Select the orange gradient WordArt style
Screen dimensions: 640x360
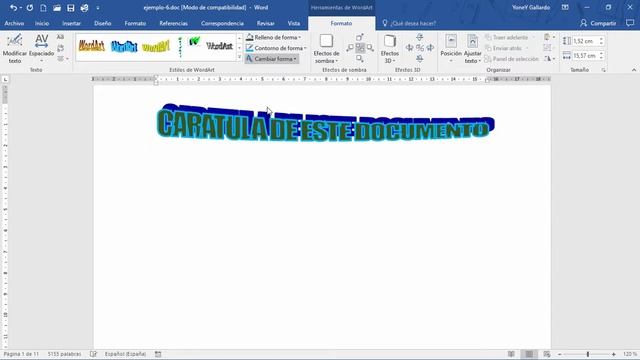pos(91,46)
